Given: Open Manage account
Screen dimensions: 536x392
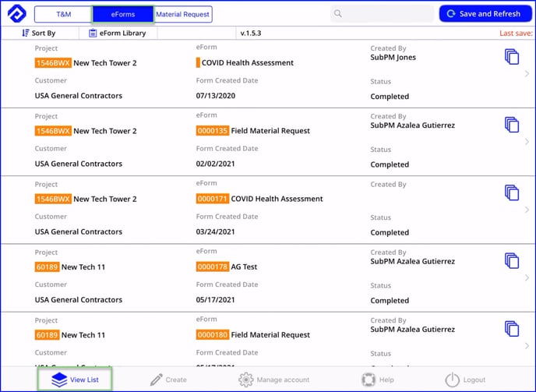Looking at the screenshot, I should pos(273,380).
